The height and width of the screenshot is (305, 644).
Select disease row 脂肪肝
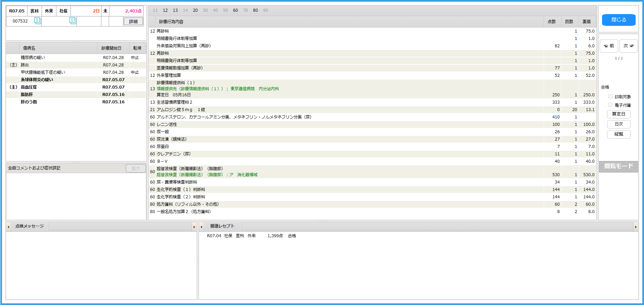(76, 95)
